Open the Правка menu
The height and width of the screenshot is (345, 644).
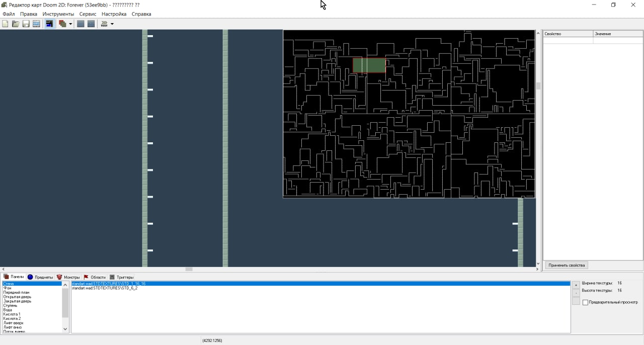(x=29, y=14)
